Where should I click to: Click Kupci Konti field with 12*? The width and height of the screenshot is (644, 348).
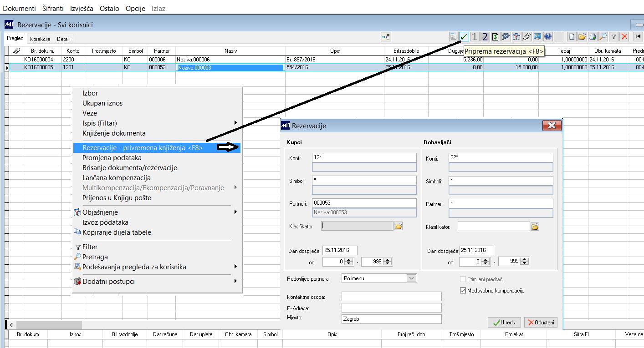(x=364, y=157)
